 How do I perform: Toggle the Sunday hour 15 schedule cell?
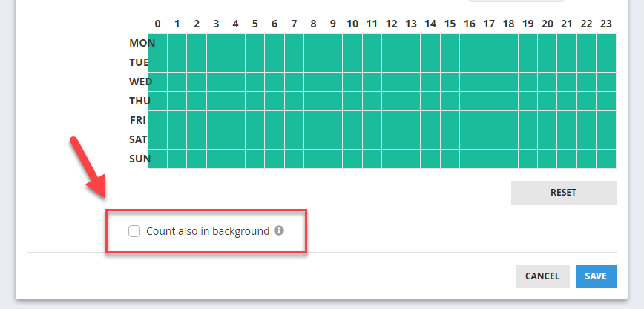click(450, 159)
